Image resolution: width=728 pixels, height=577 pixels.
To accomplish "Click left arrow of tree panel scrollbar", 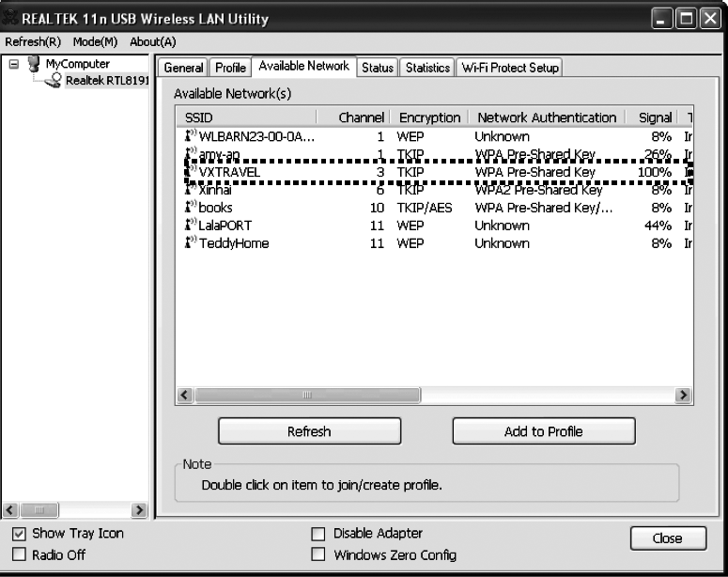I will (x=10, y=510).
